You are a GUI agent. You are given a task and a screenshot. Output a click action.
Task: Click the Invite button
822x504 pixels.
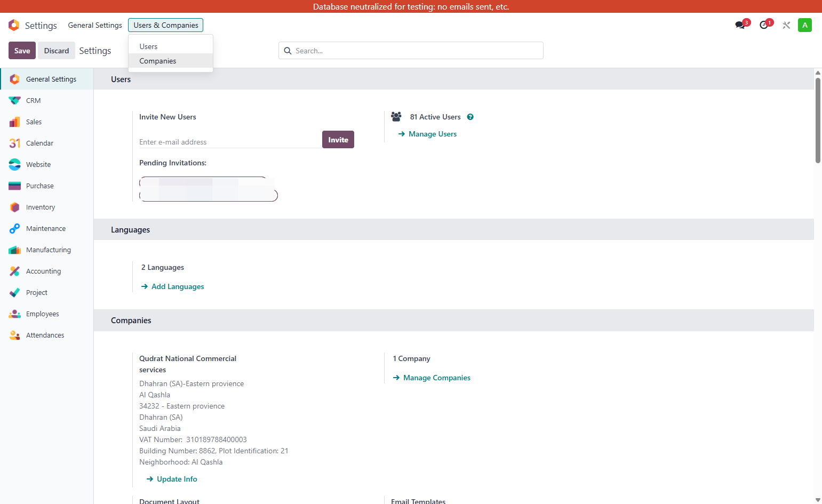[x=338, y=140]
